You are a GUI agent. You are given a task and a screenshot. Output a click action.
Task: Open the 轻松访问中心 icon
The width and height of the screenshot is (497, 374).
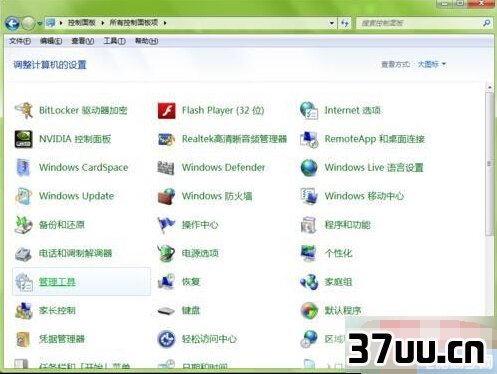point(166,339)
